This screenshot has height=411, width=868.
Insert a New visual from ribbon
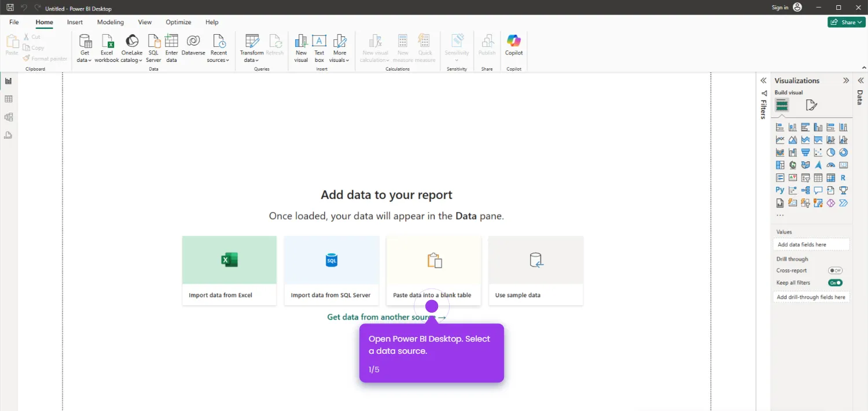(x=301, y=48)
